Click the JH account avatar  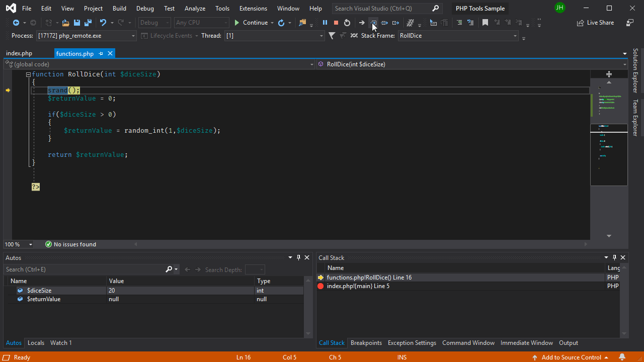559,8
